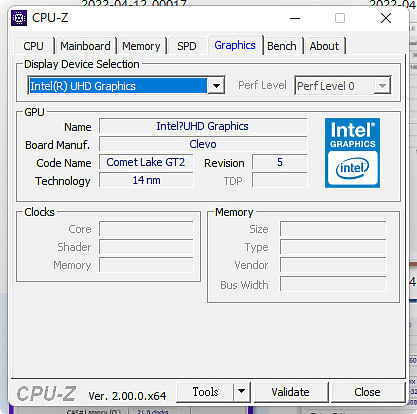This screenshot has height=414, width=417.
Task: Click the Intel Graphics logo badge
Action: (x=352, y=153)
